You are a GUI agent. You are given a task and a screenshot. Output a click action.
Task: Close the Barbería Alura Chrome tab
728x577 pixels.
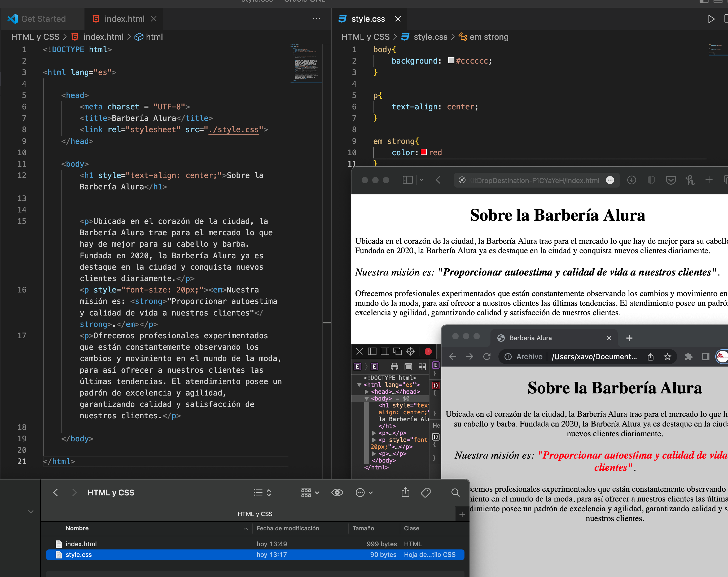click(609, 338)
